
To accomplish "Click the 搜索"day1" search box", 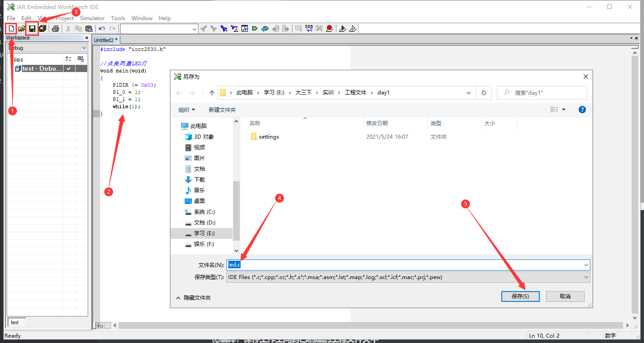I will pos(542,93).
